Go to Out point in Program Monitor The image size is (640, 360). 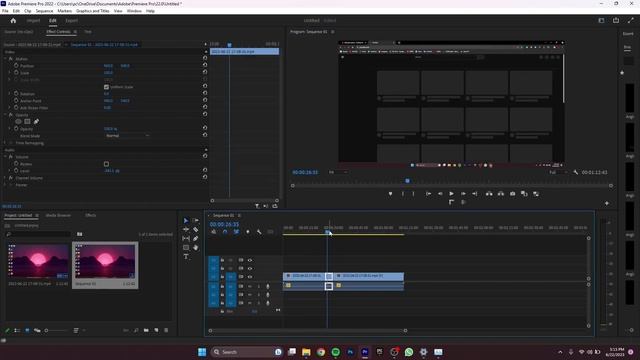pos(475,194)
